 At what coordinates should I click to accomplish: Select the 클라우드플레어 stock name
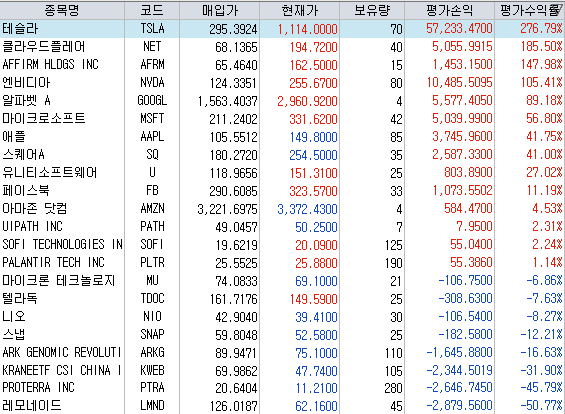(44, 47)
